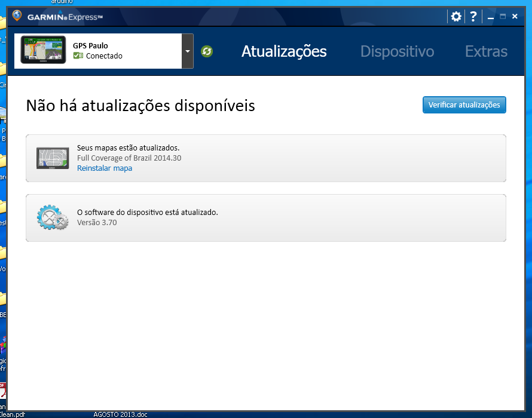Expand the device selector dropdown arrow
The image size is (532, 418).
pos(188,51)
